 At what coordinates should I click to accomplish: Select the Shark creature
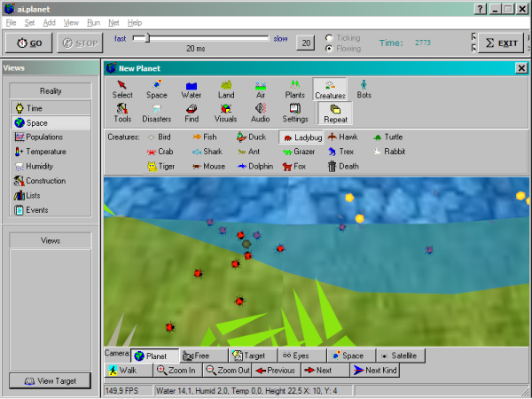pyautogui.click(x=206, y=152)
